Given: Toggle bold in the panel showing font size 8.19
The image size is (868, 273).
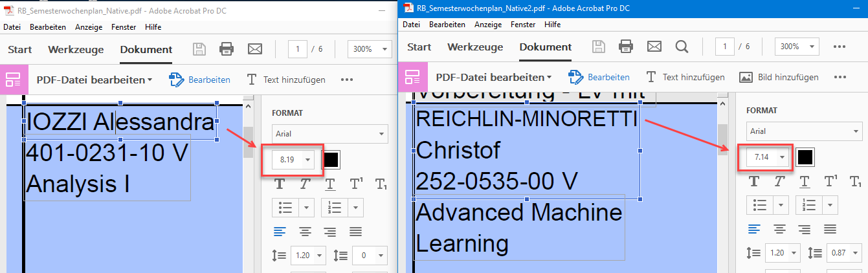Looking at the screenshot, I should click(280, 184).
